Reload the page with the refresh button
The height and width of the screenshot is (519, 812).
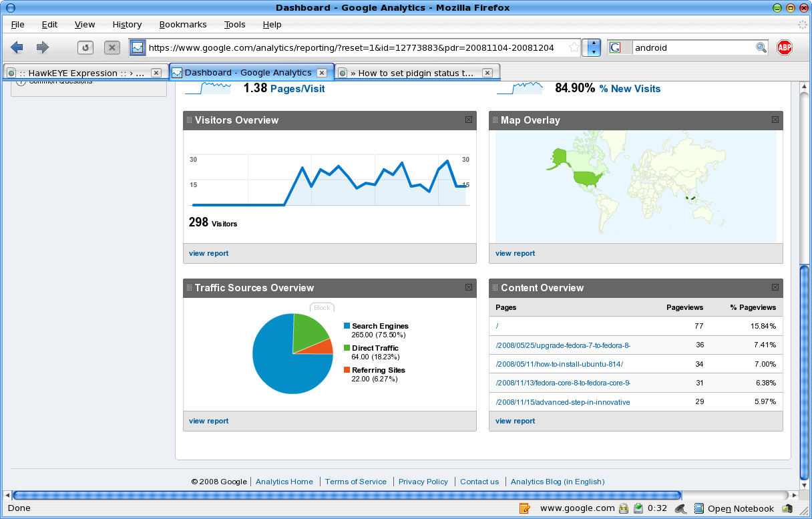[x=85, y=47]
